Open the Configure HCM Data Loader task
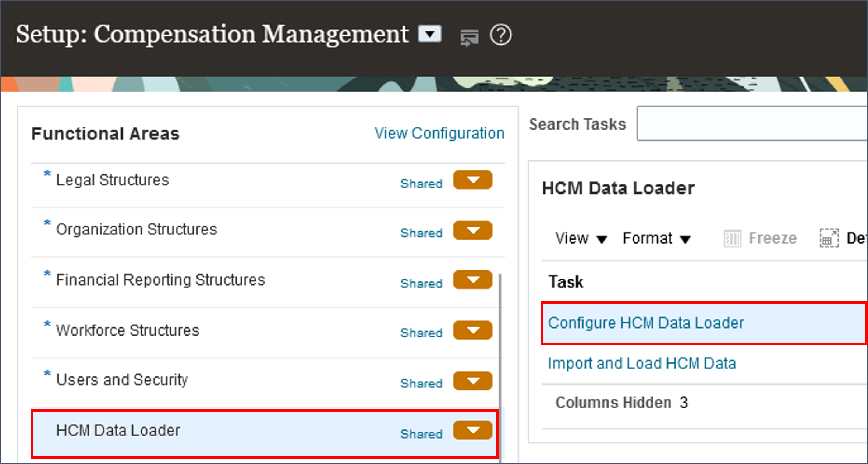This screenshot has height=464, width=868. click(646, 323)
